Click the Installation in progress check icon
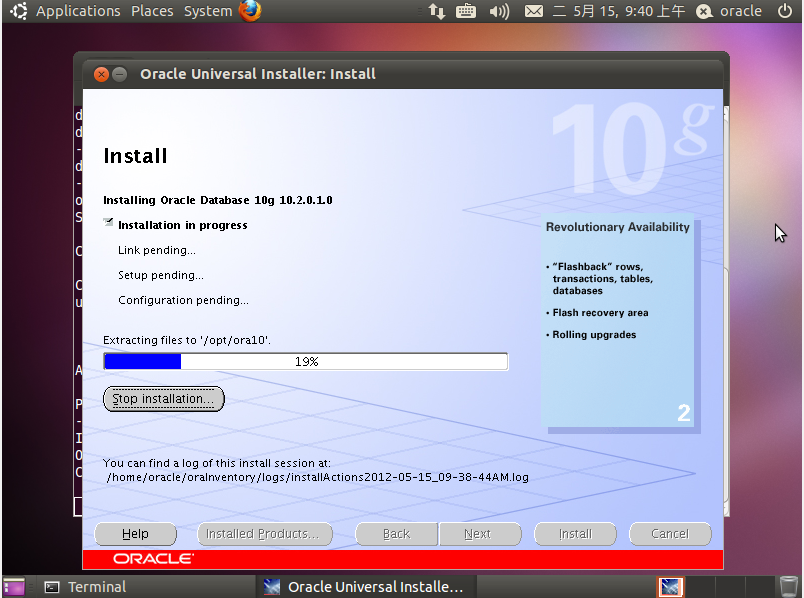Image resolution: width=804 pixels, height=598 pixels. tap(108, 222)
